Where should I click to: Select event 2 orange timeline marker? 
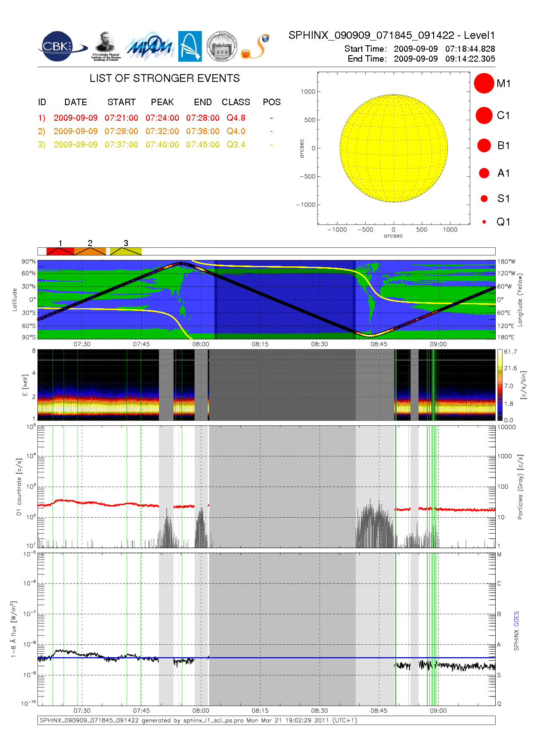(90, 251)
